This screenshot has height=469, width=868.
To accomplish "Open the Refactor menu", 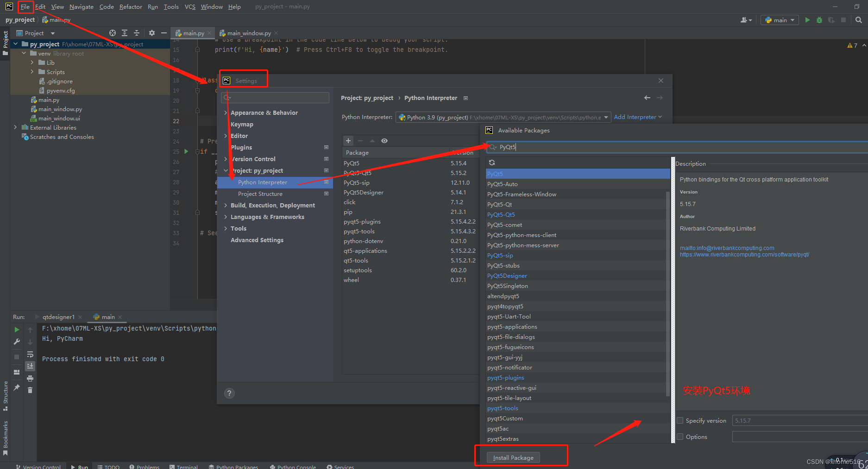I will click(131, 6).
